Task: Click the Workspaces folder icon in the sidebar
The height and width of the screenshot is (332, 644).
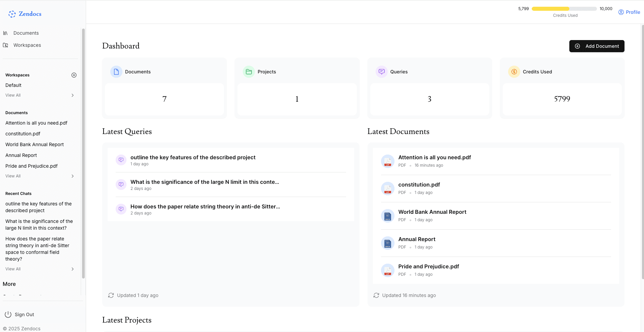Action: (6, 45)
